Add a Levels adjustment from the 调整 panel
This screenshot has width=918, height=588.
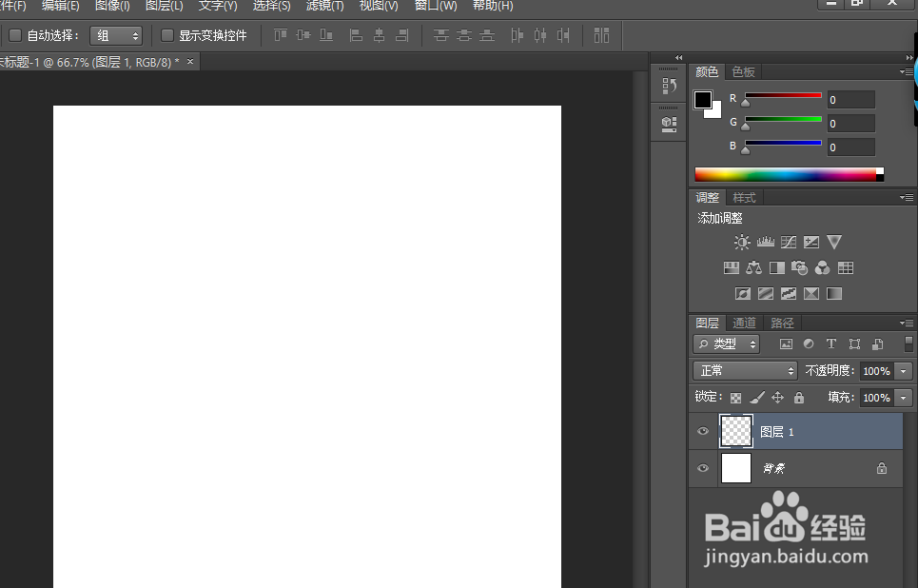click(765, 242)
